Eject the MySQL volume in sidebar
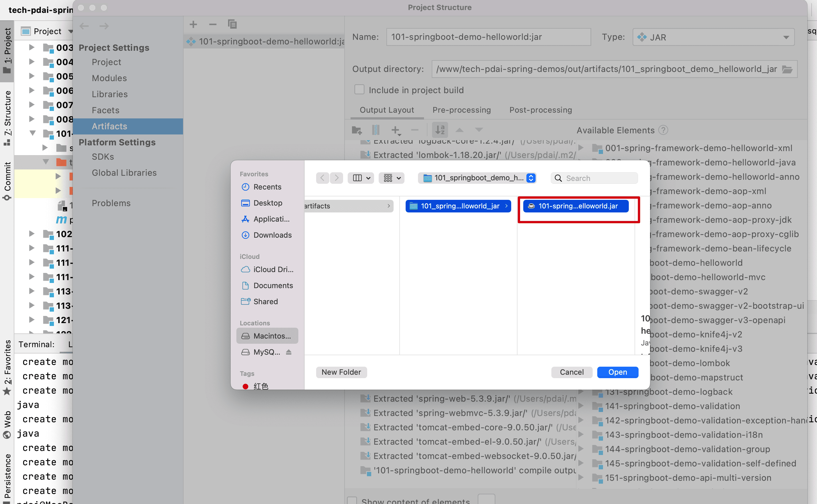Viewport: 817px width, 504px height. [289, 352]
